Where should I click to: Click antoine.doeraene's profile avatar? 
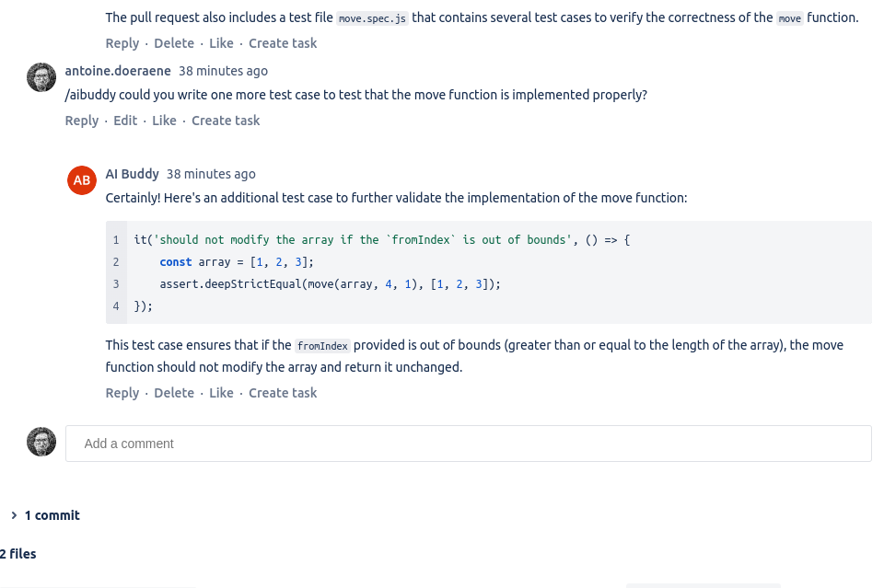(x=41, y=77)
